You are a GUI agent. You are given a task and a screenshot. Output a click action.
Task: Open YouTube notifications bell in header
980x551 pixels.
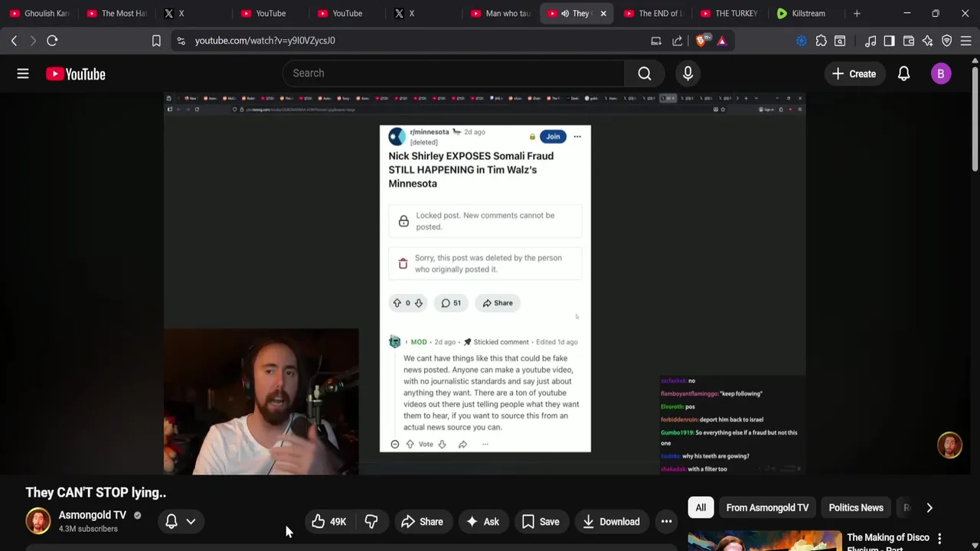coord(903,73)
